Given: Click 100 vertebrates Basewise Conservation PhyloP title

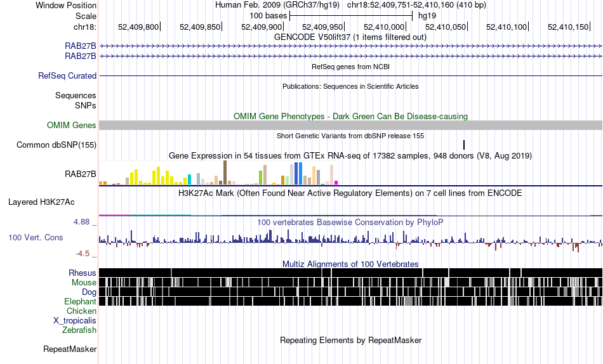Looking at the screenshot, I should [350, 223].
